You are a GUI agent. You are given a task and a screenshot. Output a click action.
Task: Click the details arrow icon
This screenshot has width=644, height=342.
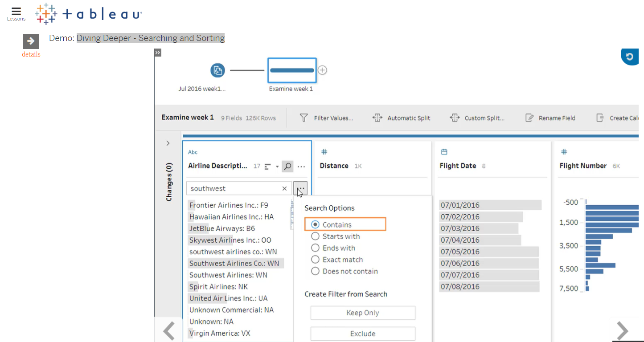click(x=31, y=41)
